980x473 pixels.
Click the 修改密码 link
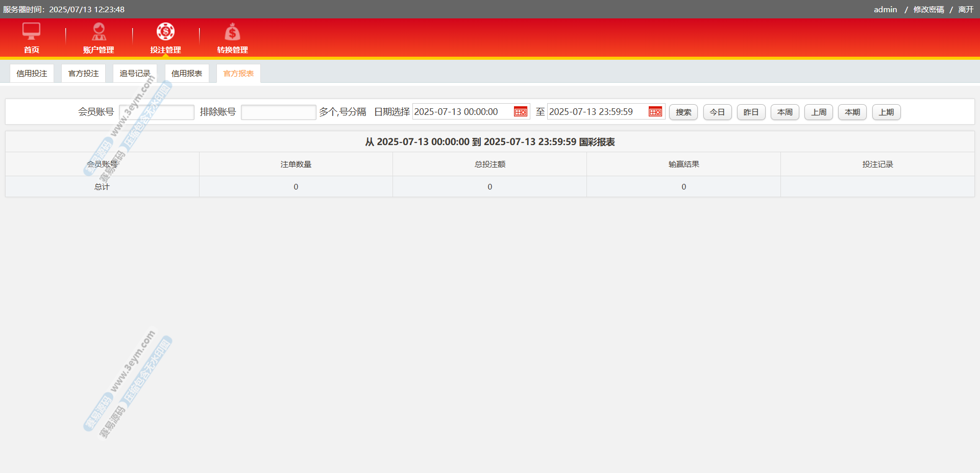(928, 10)
